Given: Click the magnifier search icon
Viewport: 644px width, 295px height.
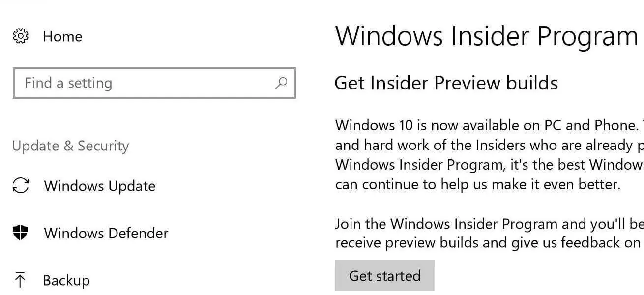Looking at the screenshot, I should tap(281, 83).
